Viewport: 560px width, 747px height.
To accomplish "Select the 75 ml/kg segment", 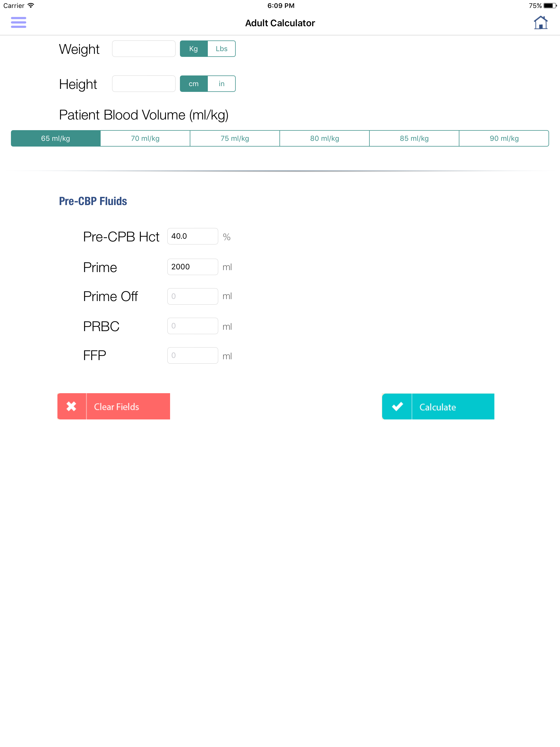I will pos(235,138).
